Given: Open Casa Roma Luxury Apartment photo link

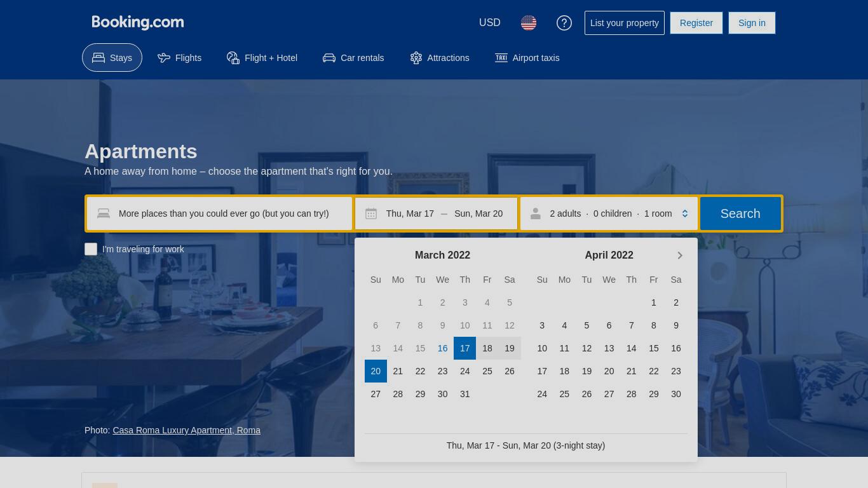Looking at the screenshot, I should coord(186,430).
